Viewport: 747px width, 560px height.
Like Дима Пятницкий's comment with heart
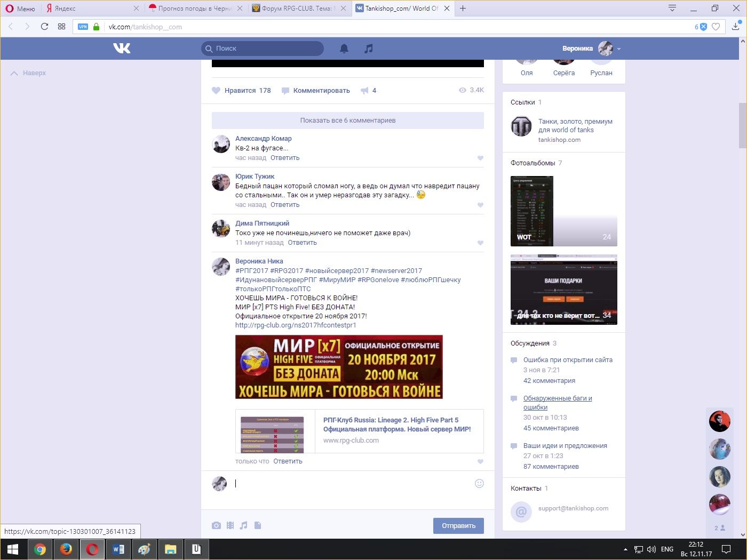(480, 243)
